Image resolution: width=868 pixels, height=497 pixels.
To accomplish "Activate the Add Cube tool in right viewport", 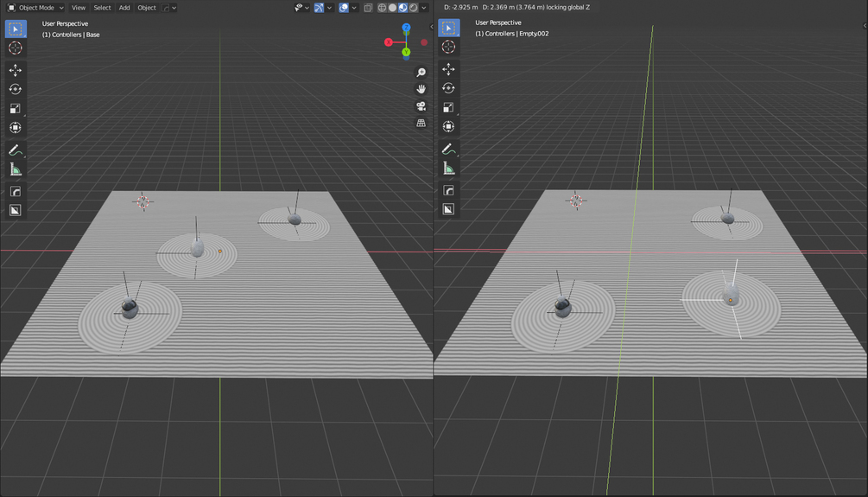I will tap(449, 190).
